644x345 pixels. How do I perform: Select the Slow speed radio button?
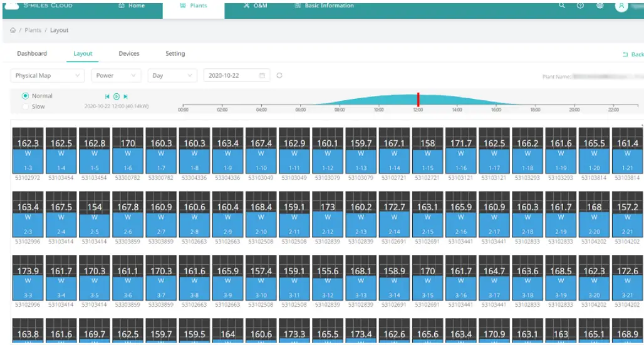pyautogui.click(x=26, y=106)
